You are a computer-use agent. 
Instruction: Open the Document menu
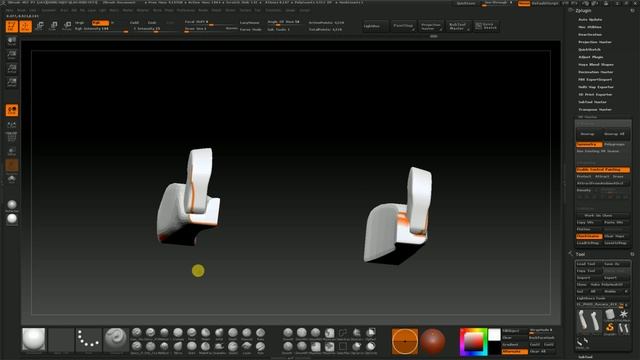(49, 10)
